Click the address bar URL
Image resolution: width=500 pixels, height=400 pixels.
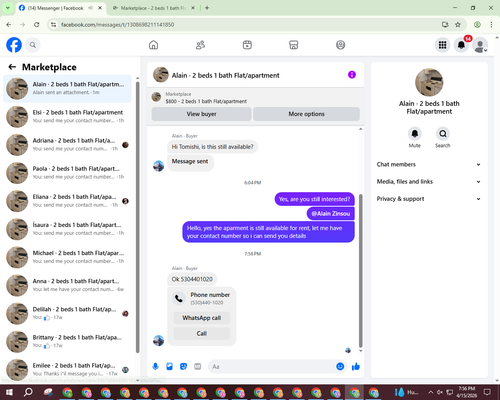(117, 25)
